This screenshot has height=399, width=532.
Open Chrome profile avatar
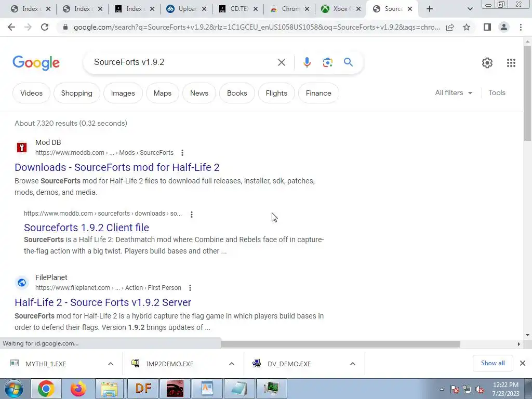504,27
